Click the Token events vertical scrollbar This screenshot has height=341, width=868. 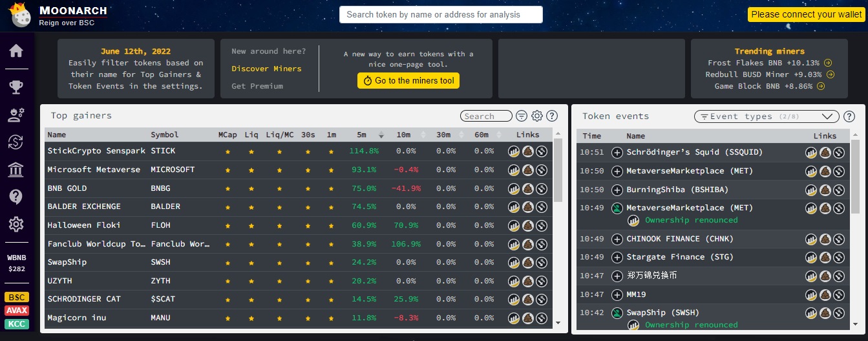tap(856, 176)
